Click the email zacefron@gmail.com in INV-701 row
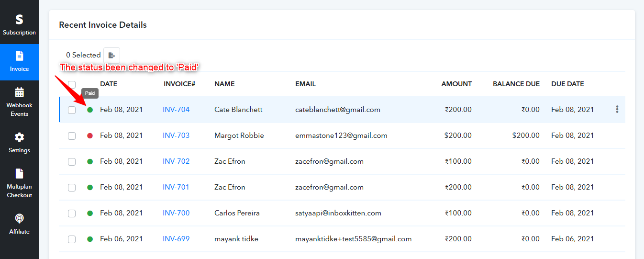The image size is (644, 259). point(329,187)
